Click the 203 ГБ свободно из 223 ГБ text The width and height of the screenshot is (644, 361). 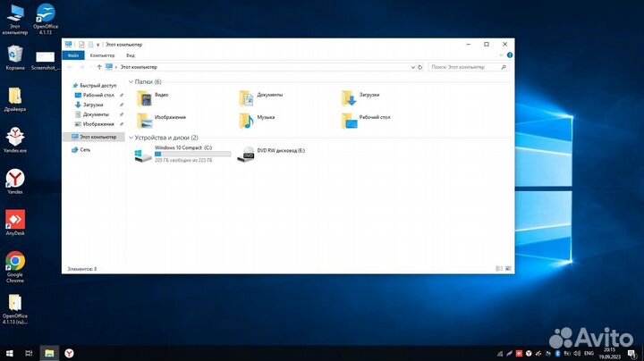click(183, 161)
